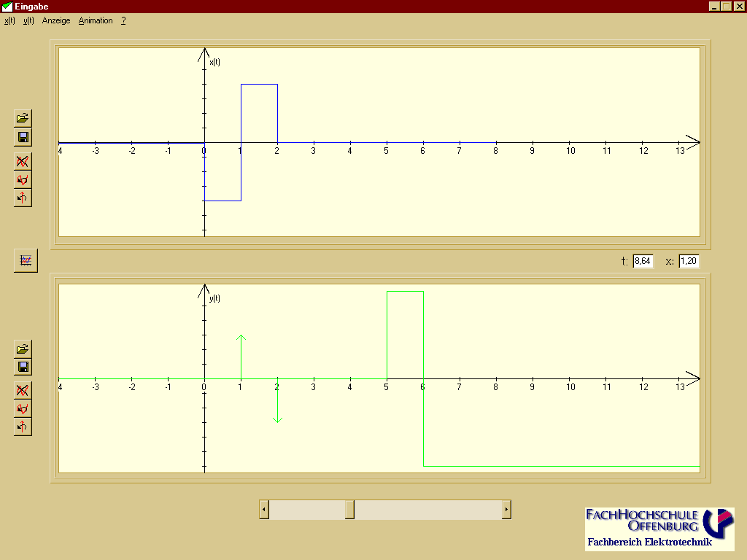Delete the x(t) curve using the crossed-out icon
747x560 pixels.
coord(23,161)
